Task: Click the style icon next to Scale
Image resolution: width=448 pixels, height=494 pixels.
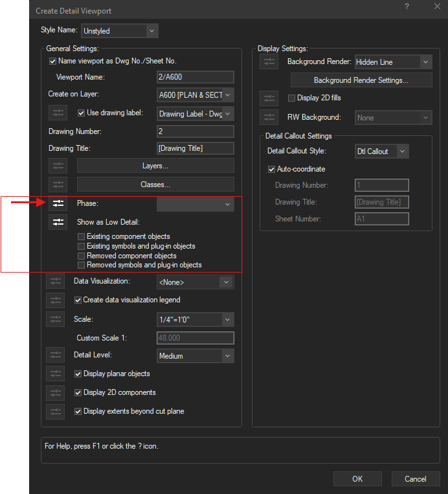Action: [x=56, y=319]
